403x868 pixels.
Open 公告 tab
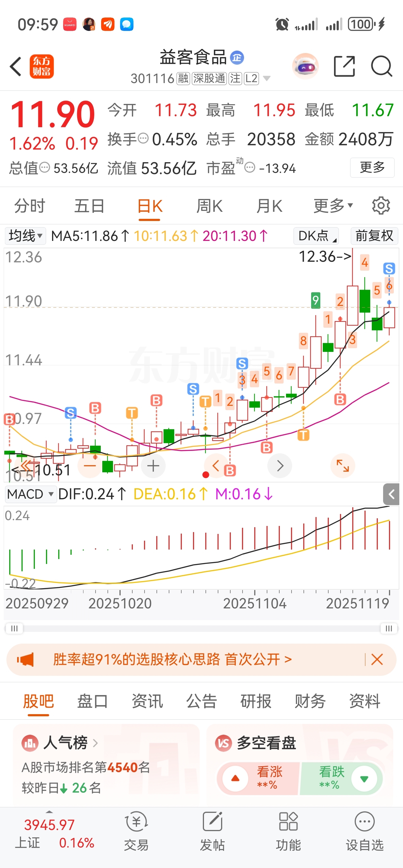[x=201, y=702]
